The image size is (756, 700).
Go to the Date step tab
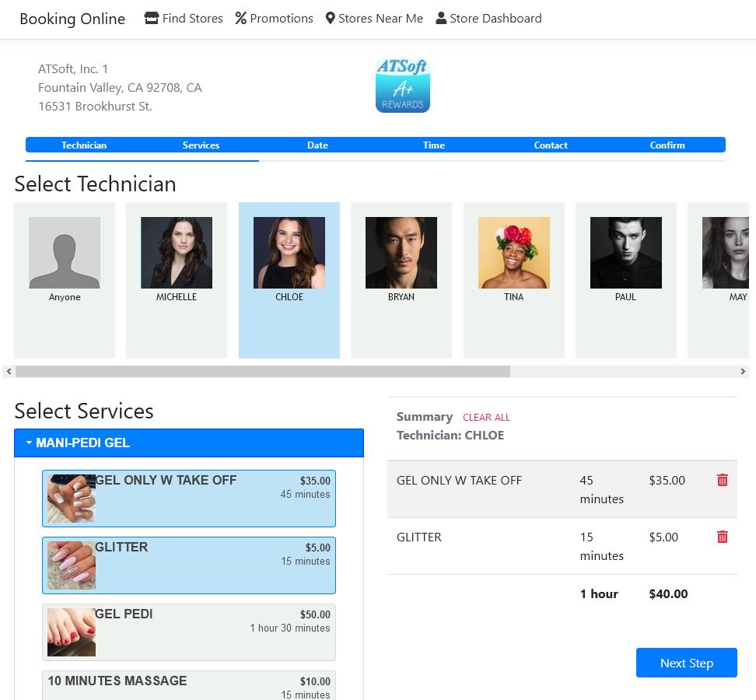click(317, 145)
